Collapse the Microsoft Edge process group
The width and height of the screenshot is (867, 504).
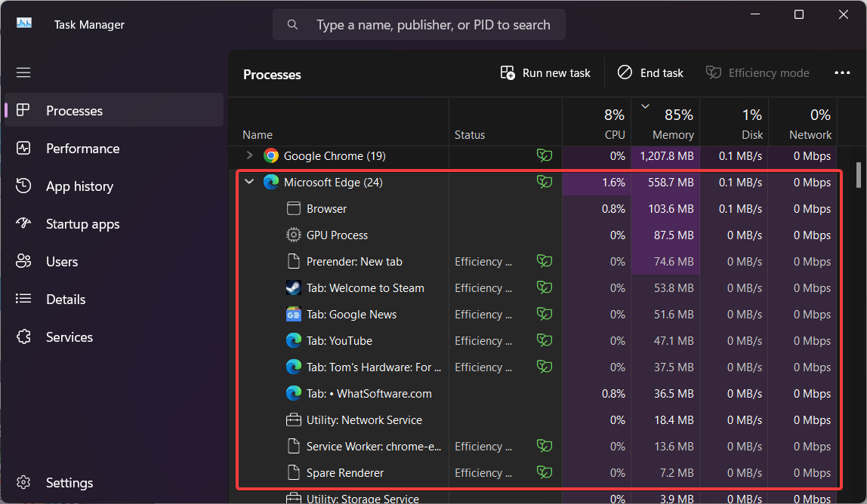point(249,182)
